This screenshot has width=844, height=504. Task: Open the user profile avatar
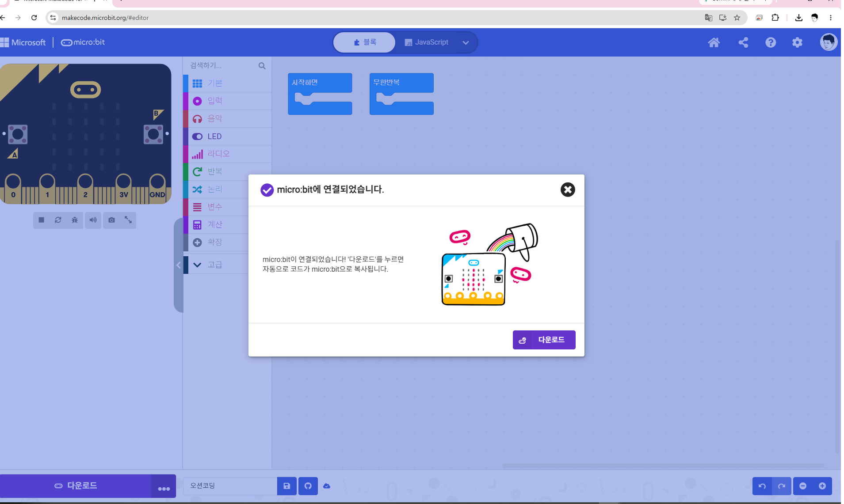(828, 42)
